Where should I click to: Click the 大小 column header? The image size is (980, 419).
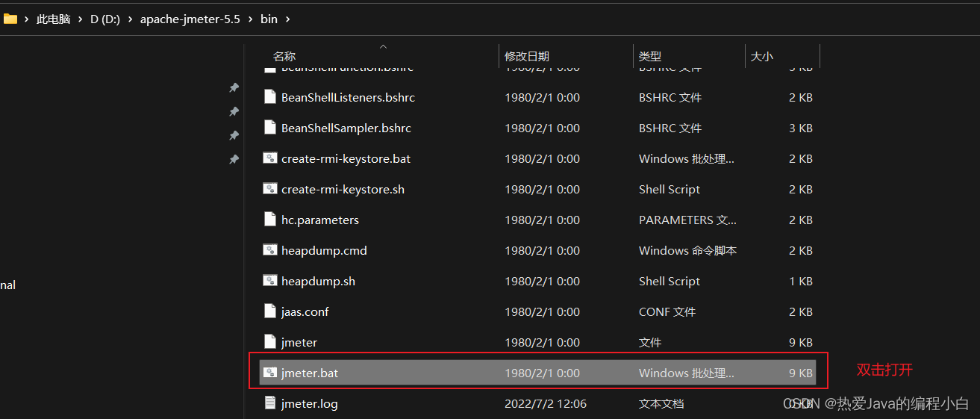[761, 56]
